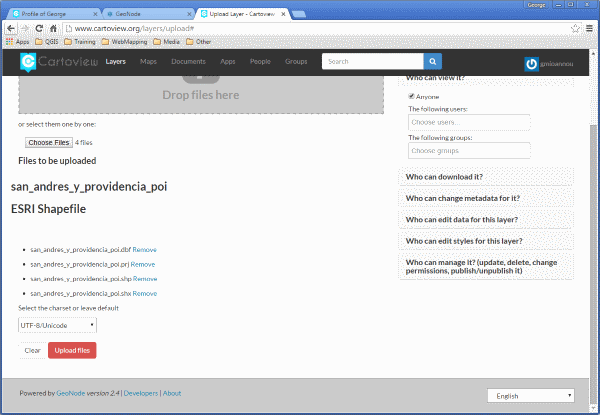Close the Upload Layer tab

pyautogui.click(x=283, y=14)
